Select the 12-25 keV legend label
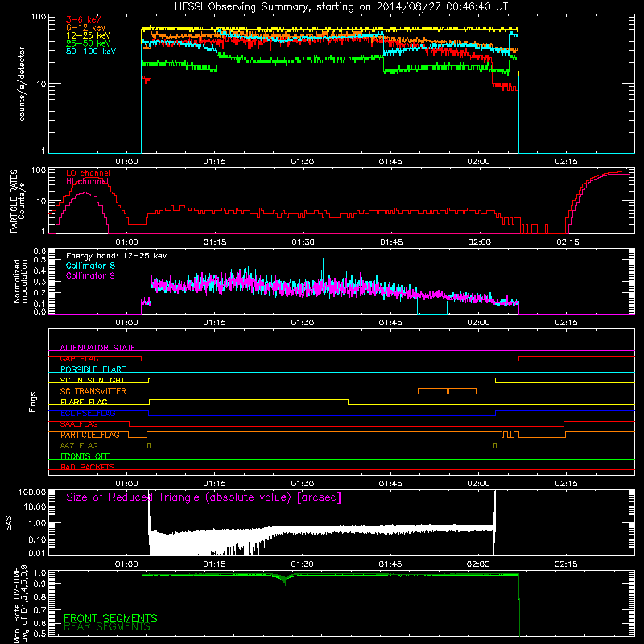Image resolution: width=644 pixels, height=644 pixels. click(x=89, y=35)
